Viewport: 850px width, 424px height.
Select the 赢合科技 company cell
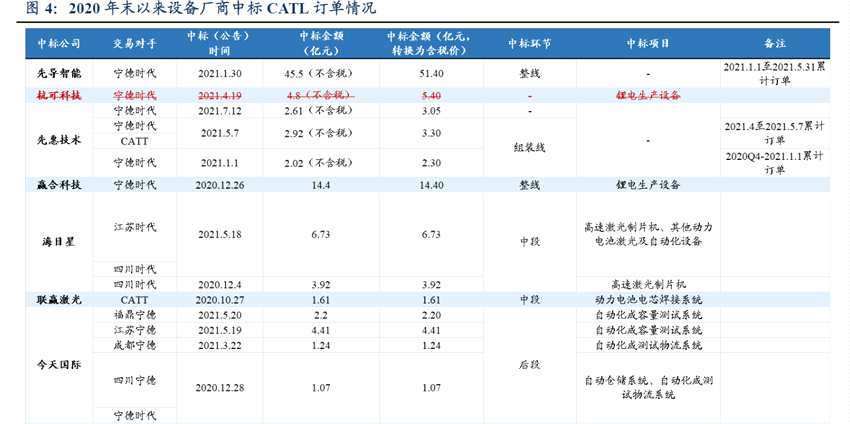tap(59, 185)
